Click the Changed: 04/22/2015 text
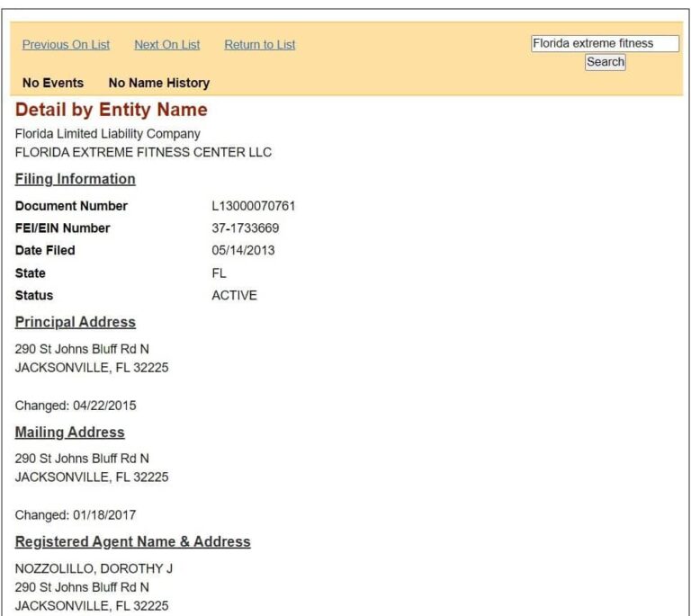 (76, 406)
